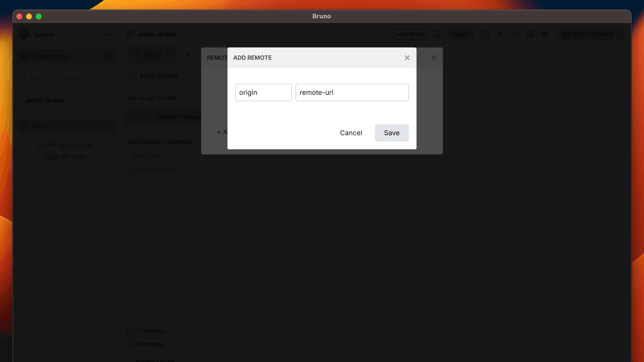Click the main branch selector
Screen dimensions: 644x362
pyautogui.click(x=461, y=34)
